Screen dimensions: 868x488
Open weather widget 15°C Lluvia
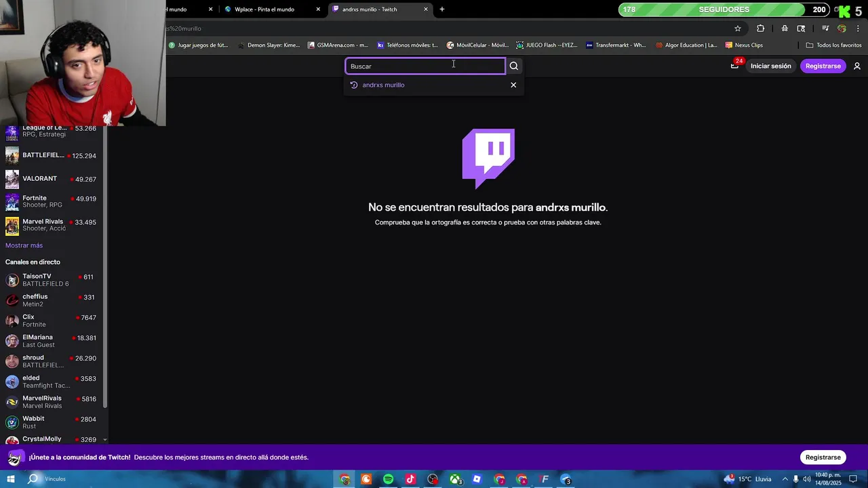[x=747, y=479]
